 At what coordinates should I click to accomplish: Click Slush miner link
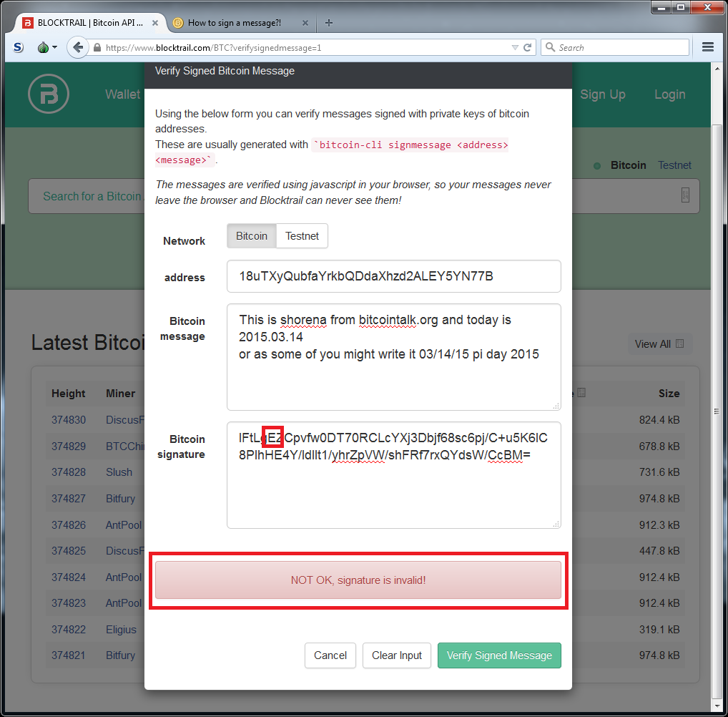tap(119, 472)
